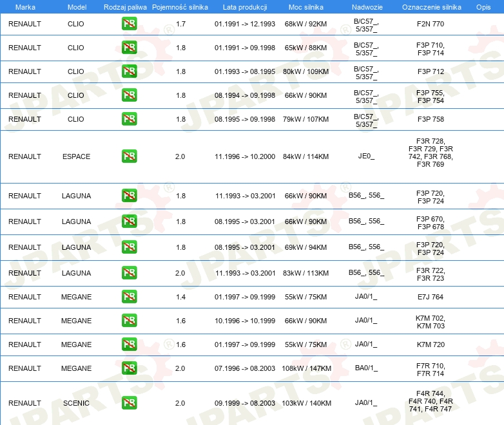Click engine codes F7R 710, F7R 714
This screenshot has width=504, height=425.
tap(431, 370)
